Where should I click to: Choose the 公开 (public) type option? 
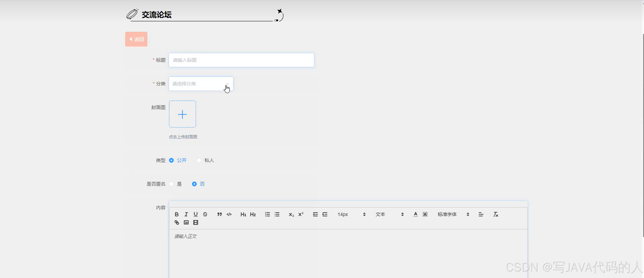[171, 160]
